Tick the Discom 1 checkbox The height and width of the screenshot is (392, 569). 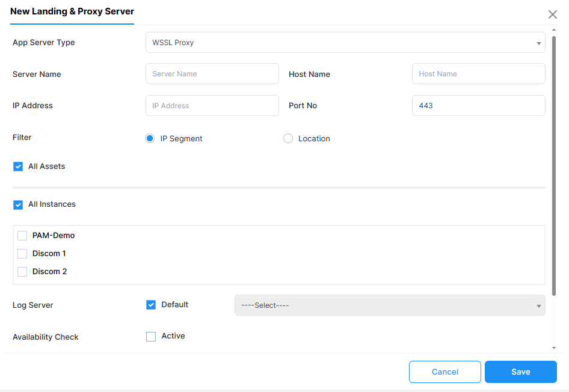[22, 254]
